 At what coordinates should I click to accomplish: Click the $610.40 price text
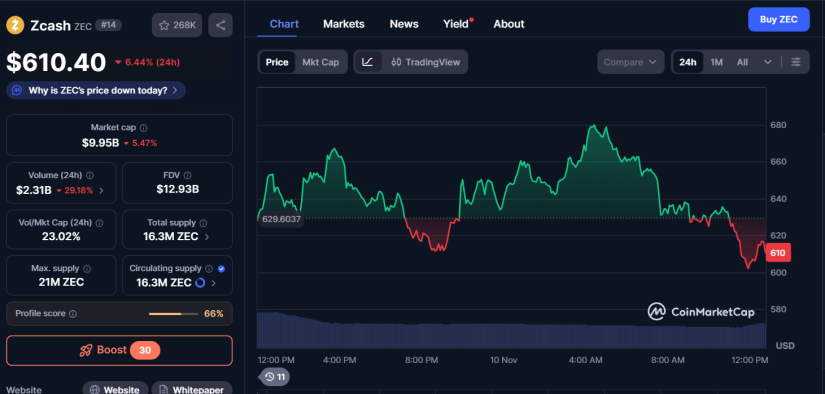pos(56,62)
